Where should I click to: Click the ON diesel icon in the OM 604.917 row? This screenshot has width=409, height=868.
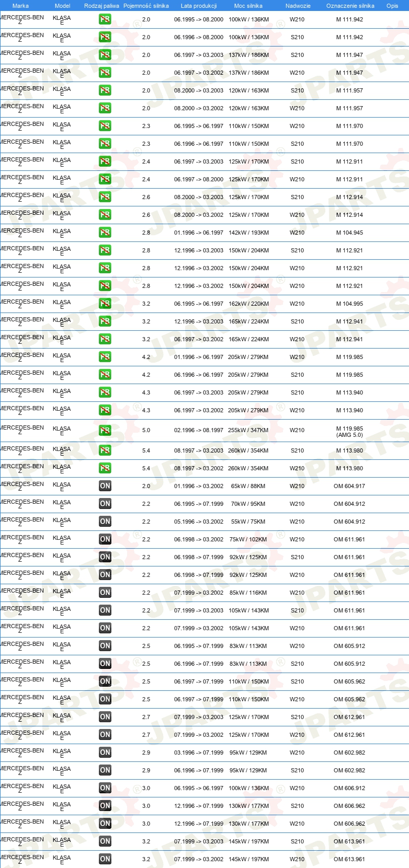(x=105, y=486)
